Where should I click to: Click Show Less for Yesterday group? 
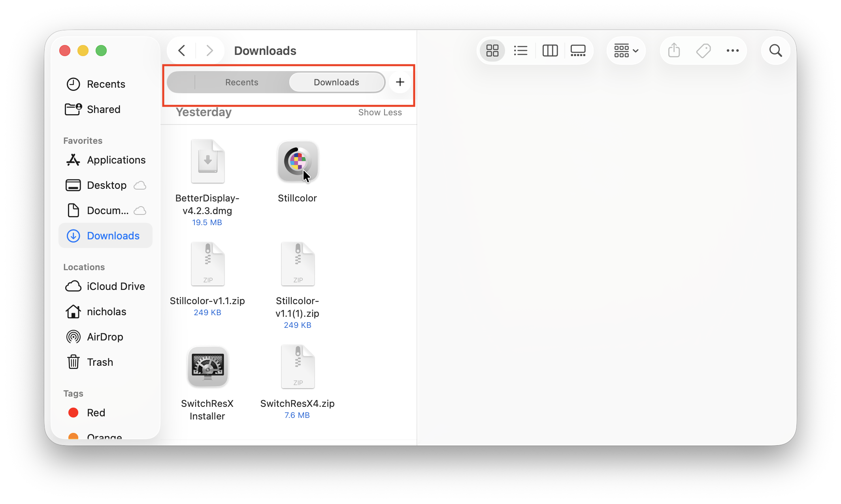click(380, 113)
